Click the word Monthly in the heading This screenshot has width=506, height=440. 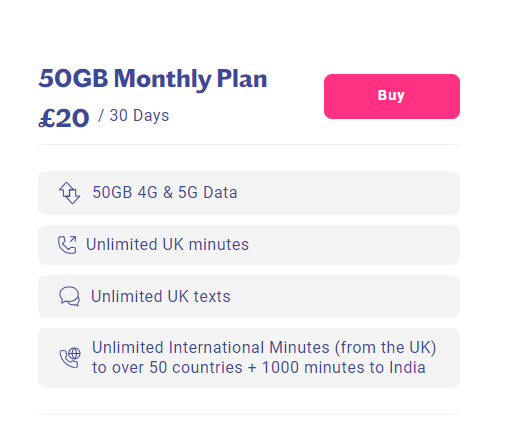[163, 79]
